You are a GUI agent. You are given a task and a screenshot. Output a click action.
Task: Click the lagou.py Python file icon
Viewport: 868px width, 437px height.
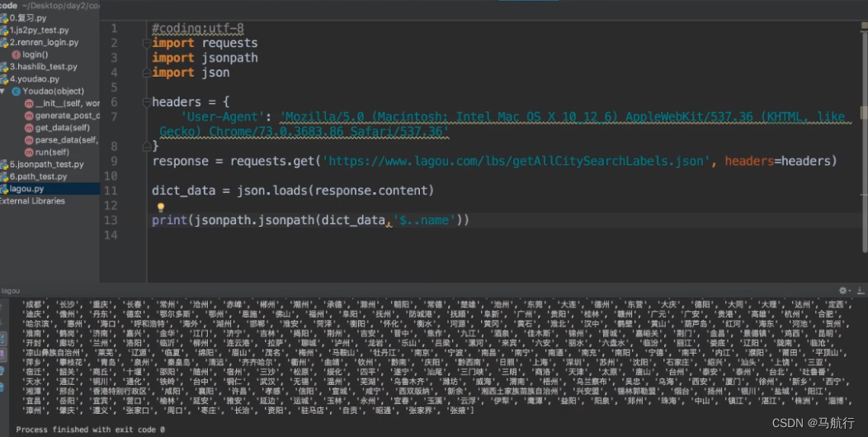point(4,189)
